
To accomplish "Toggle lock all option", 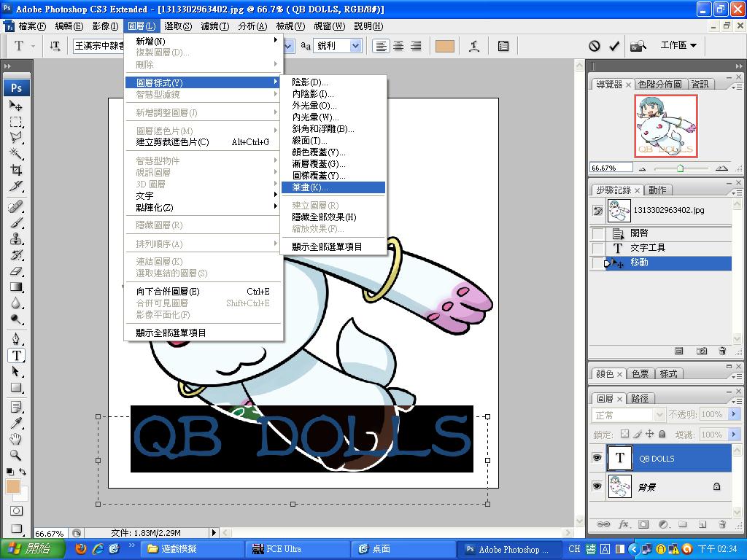I will pyautogui.click(x=662, y=434).
